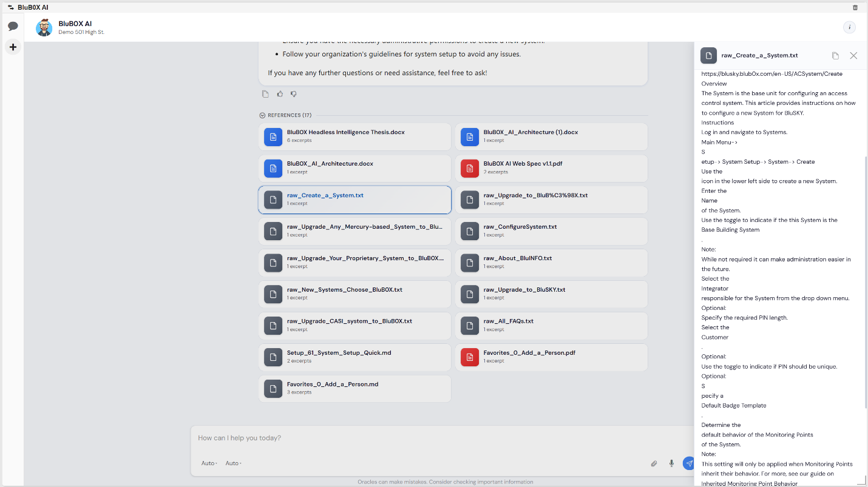The width and height of the screenshot is (868, 487).
Task: Open the second Auto dropdown
Action: pos(234,463)
